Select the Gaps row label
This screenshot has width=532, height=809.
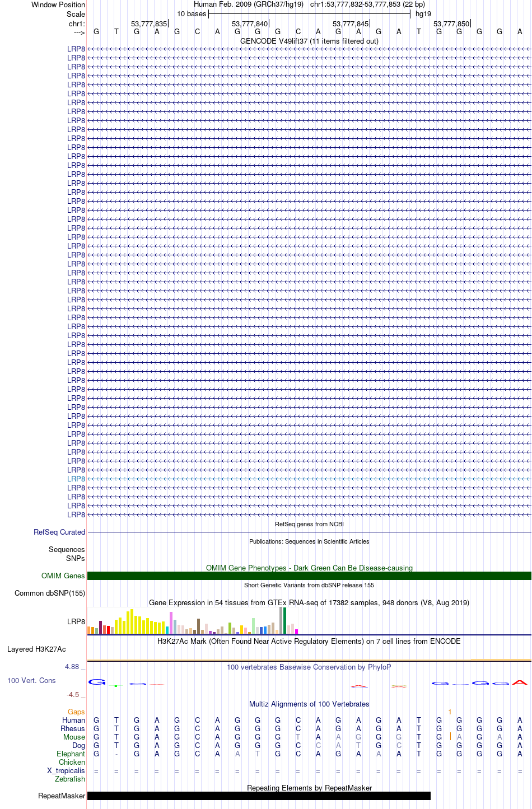click(x=76, y=712)
